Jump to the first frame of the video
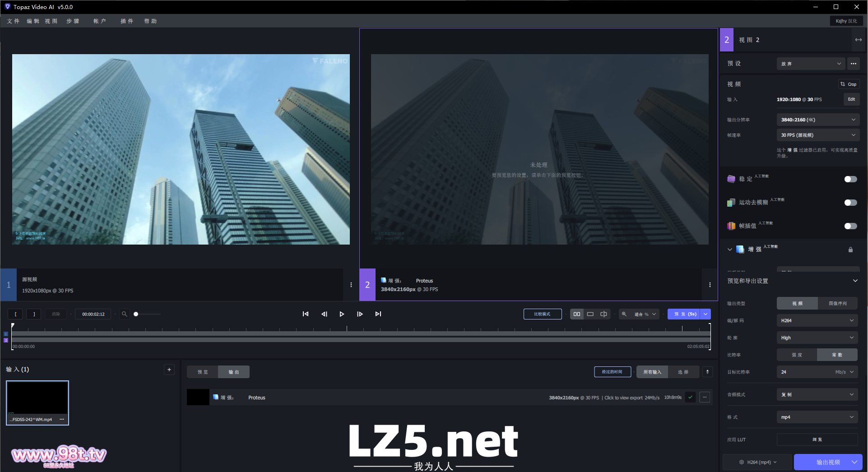 click(306, 314)
